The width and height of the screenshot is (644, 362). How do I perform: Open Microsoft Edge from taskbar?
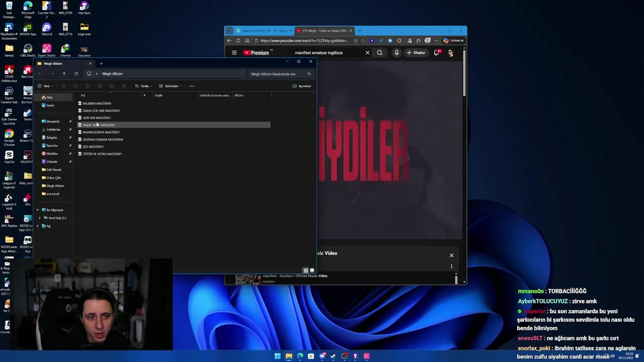(300, 356)
